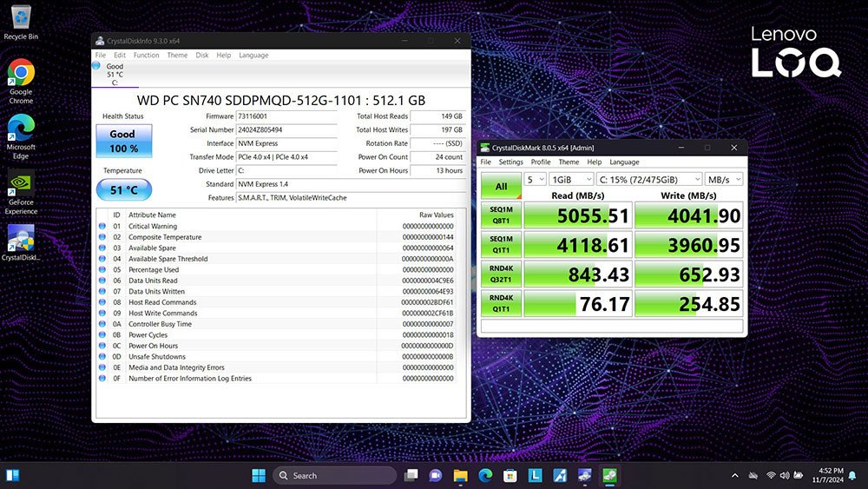Select the Composite Temperature attribute row
The width and height of the screenshot is (868, 489).
277,237
